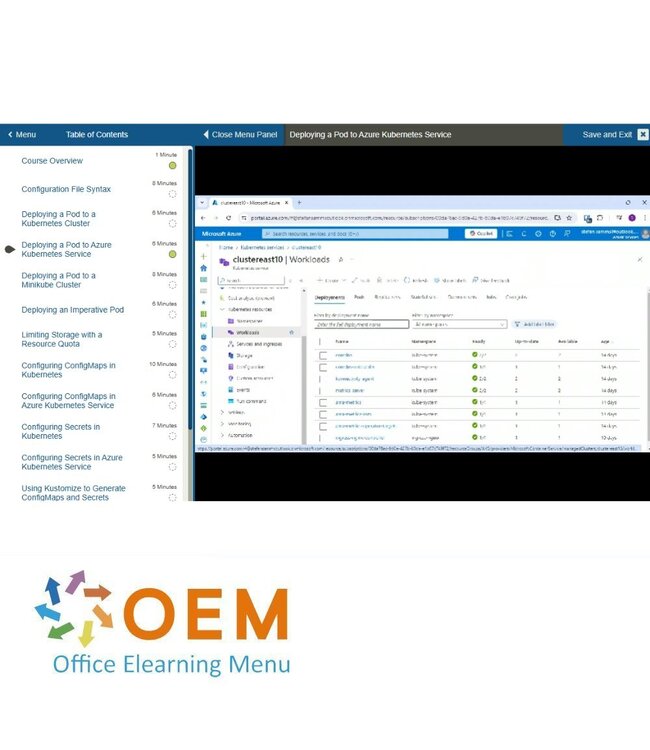
Task: Click the table of contents scrollbar
Action: (x=189, y=300)
